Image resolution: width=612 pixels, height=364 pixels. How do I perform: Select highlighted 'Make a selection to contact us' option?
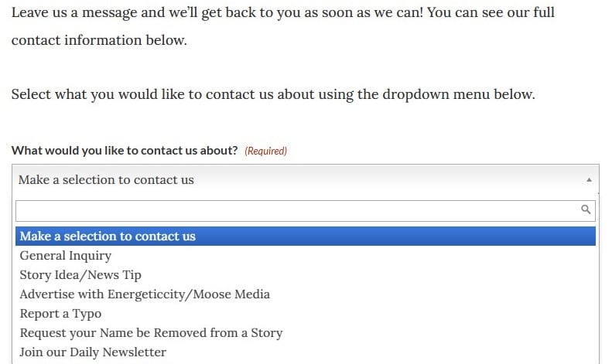[108, 236]
